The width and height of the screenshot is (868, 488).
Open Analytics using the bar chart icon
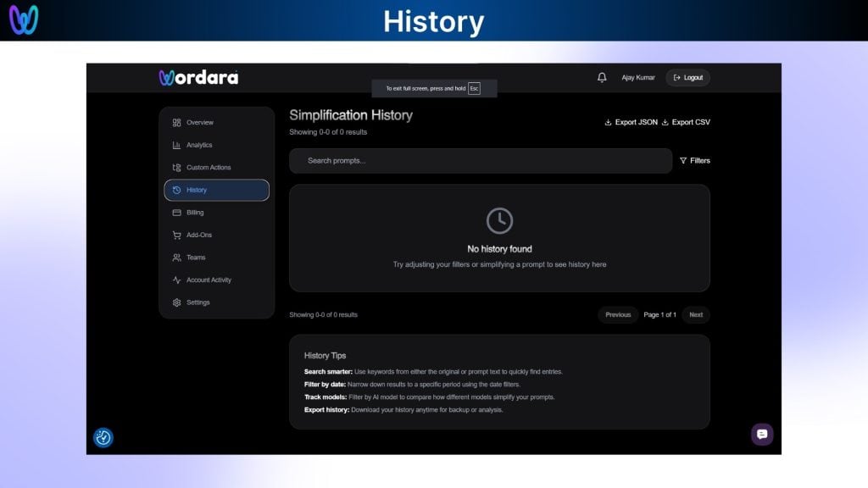(x=176, y=145)
